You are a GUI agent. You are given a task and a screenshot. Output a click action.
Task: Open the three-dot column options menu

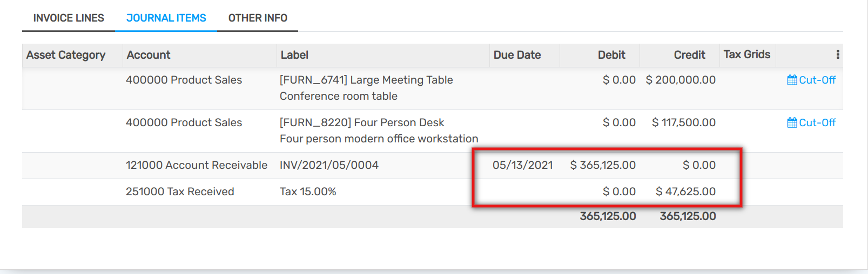pyautogui.click(x=838, y=54)
